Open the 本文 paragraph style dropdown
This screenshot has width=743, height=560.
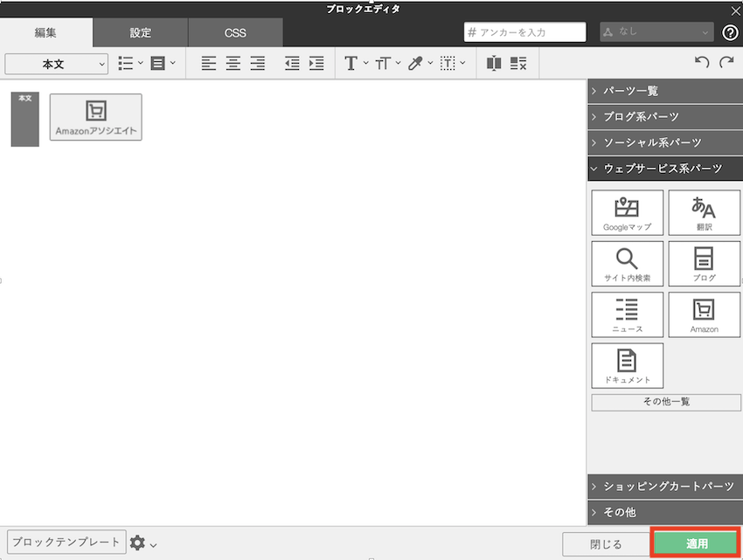click(x=57, y=64)
